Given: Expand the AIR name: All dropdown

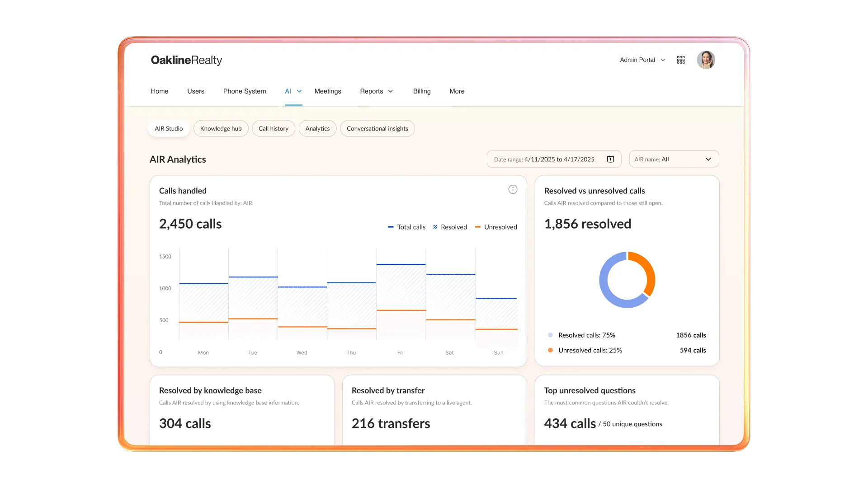Looking at the screenshot, I should [x=674, y=159].
